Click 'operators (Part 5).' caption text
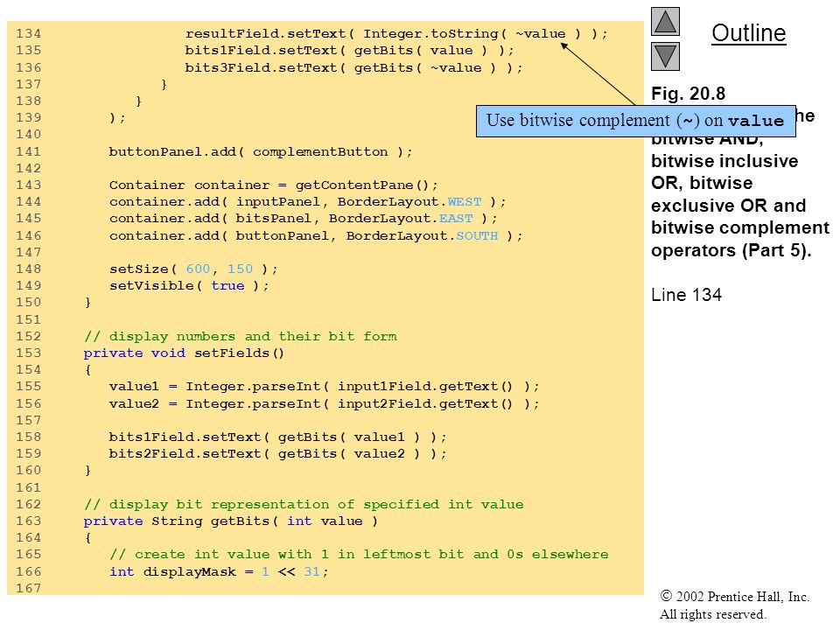The height and width of the screenshot is (630, 840). pyautogui.click(x=731, y=250)
